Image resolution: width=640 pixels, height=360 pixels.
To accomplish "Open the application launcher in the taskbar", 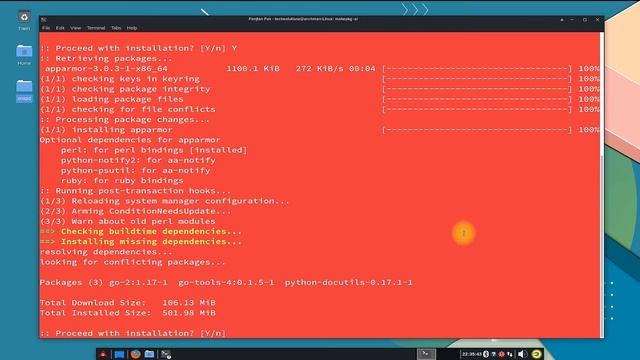I will 103,354.
